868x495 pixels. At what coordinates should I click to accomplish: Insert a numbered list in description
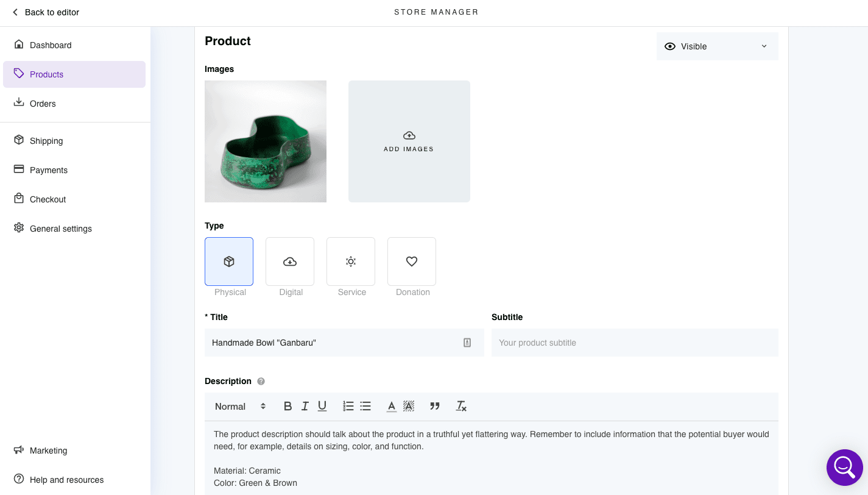click(348, 407)
